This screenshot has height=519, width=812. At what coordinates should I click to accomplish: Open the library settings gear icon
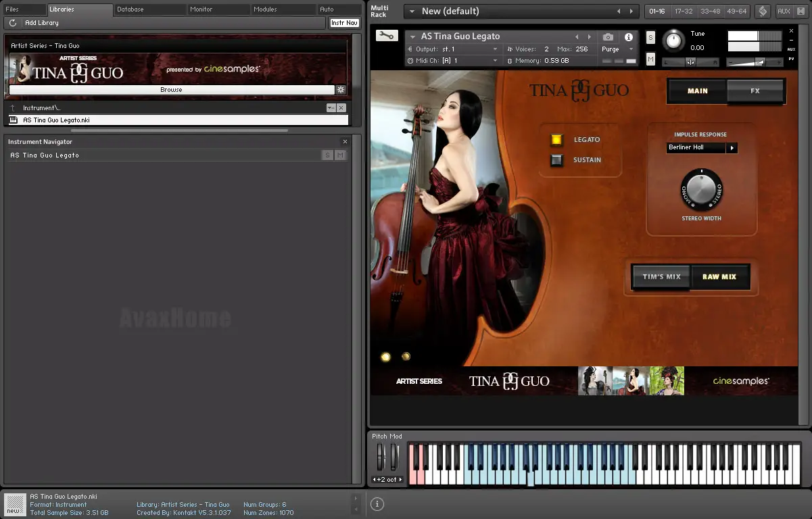(341, 89)
